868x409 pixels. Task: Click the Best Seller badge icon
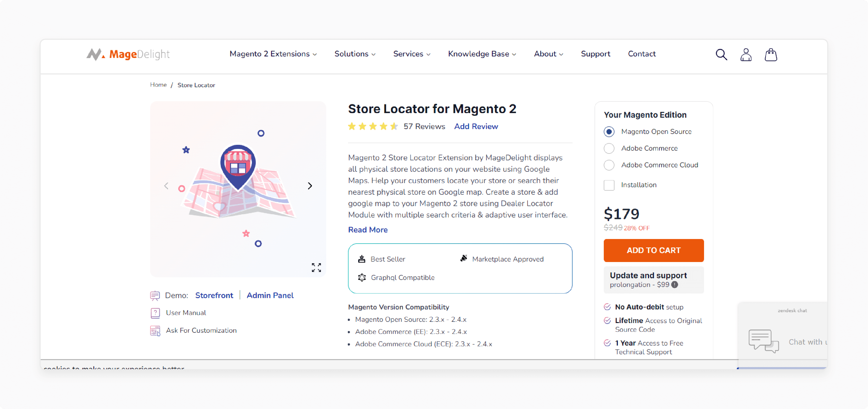(362, 259)
